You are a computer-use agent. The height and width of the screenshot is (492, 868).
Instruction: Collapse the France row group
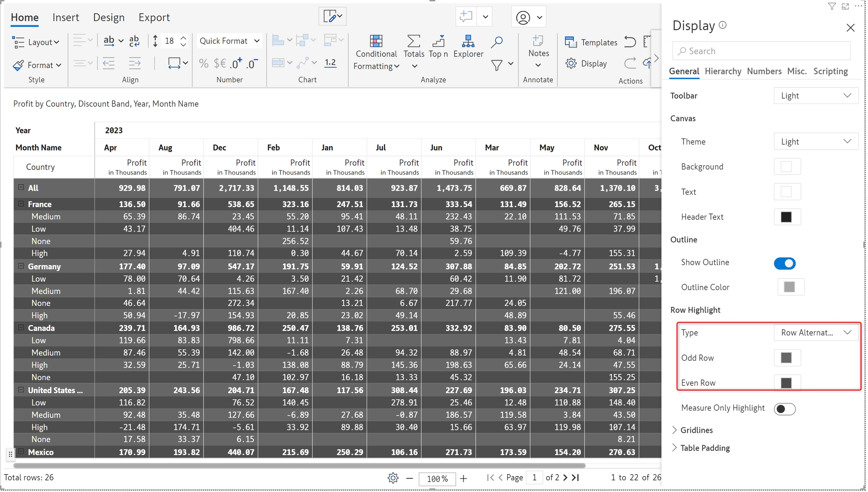21,204
